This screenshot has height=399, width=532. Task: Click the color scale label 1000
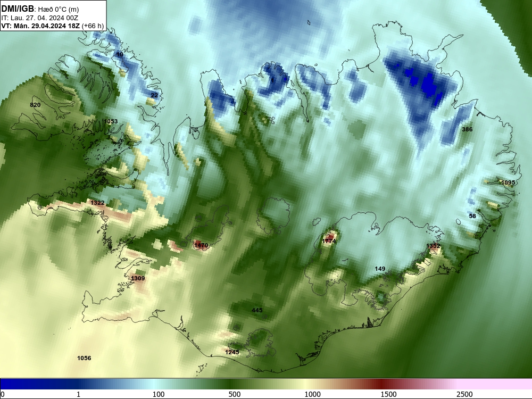312,394
